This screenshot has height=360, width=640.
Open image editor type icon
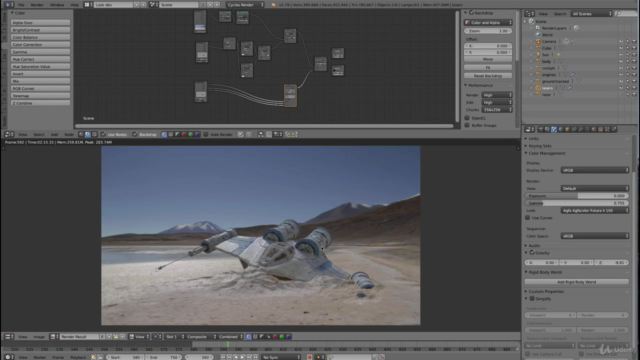pyautogui.click(x=9, y=337)
